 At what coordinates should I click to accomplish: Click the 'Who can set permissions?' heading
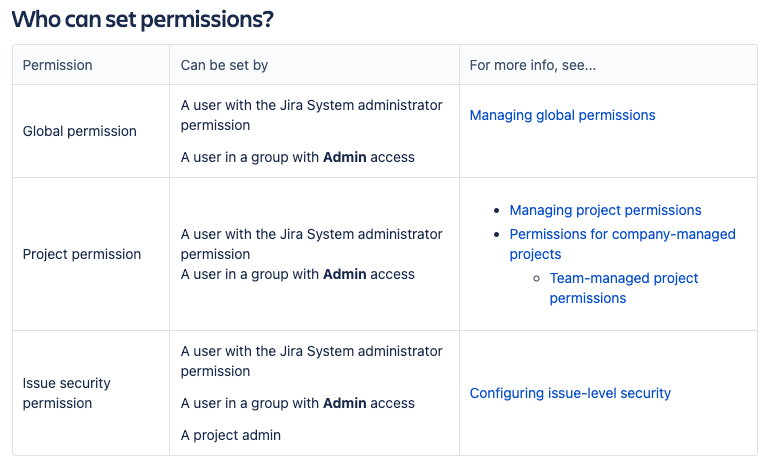142,19
